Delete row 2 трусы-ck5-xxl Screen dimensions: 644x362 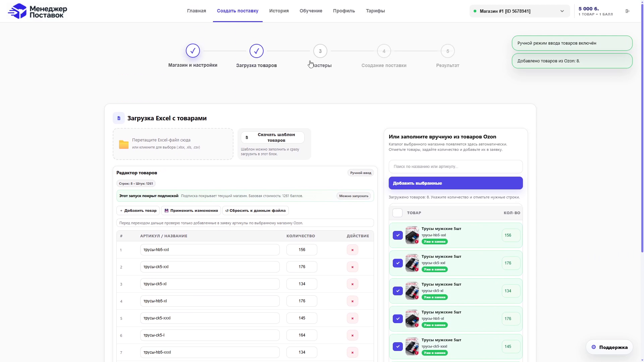353,267
